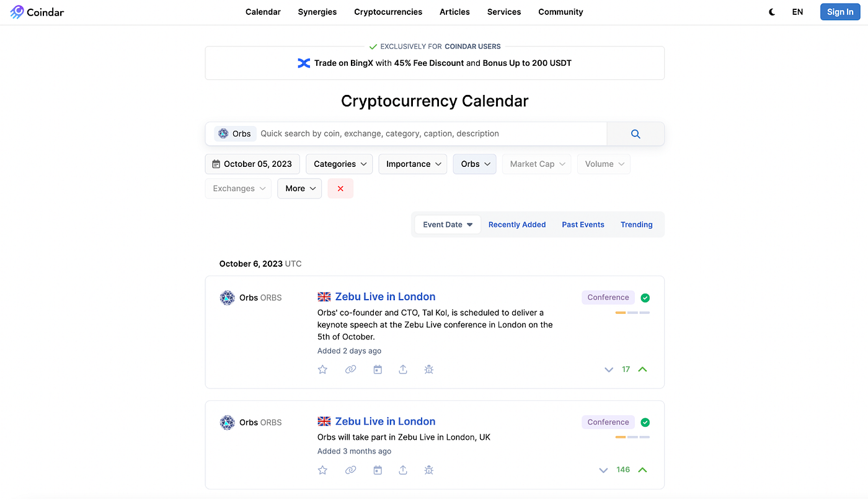Upvote the second Zebu Live event
This screenshot has height=500, width=868.
tap(642, 470)
